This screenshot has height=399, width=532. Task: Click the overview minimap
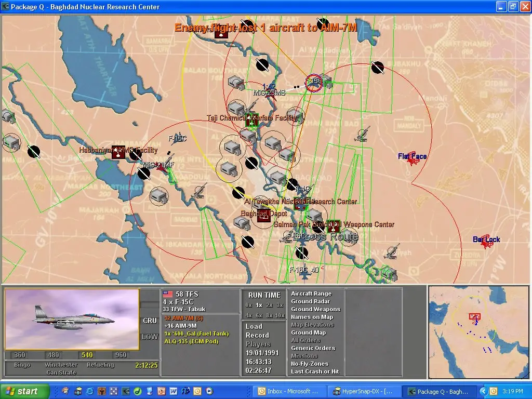(478, 332)
